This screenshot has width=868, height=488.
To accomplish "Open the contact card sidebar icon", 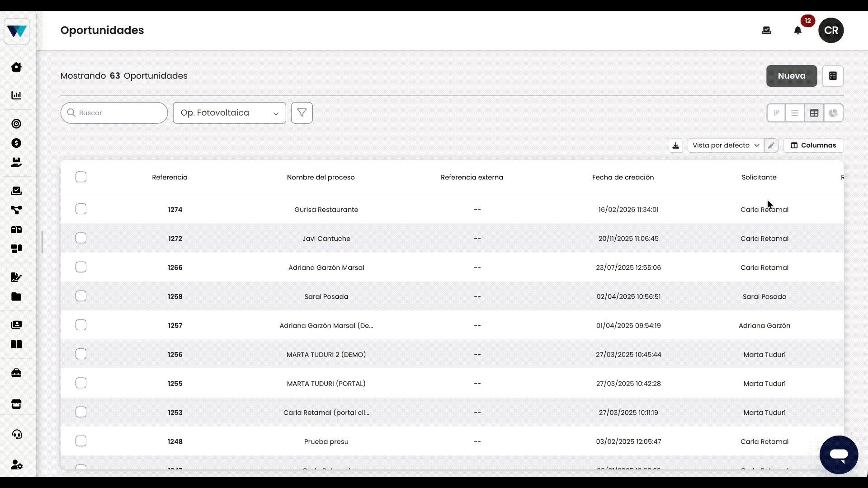I will coord(16,325).
